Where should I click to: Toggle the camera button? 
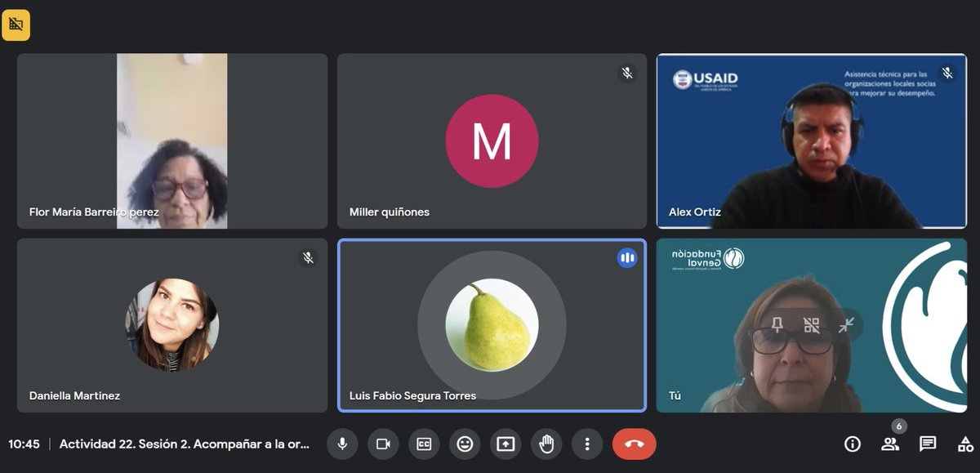tap(382, 444)
